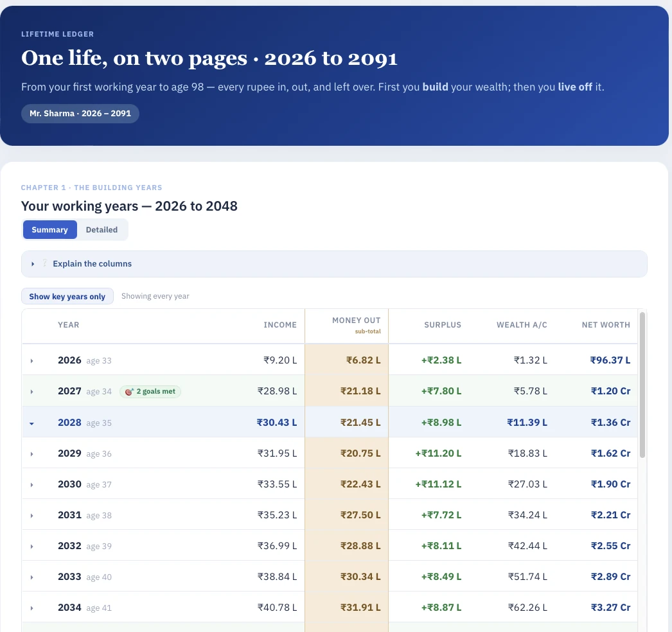Click the Mr. Sharma 2026 – 2091 pill

point(80,114)
